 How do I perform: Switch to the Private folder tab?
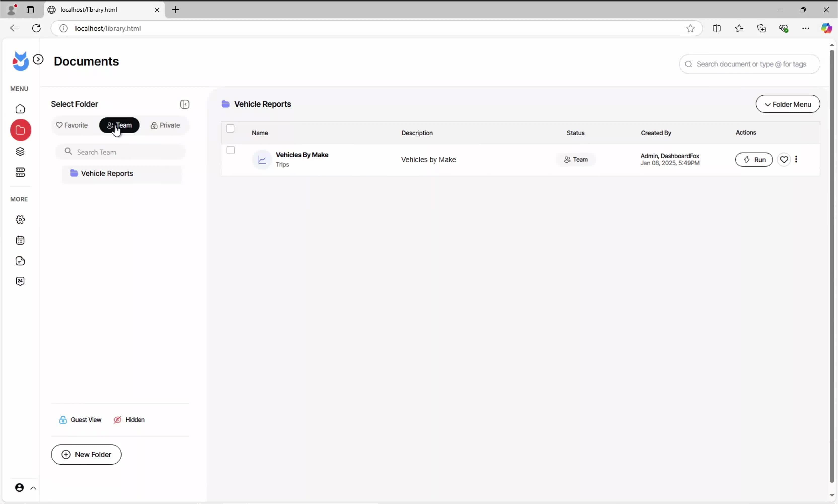coord(165,125)
